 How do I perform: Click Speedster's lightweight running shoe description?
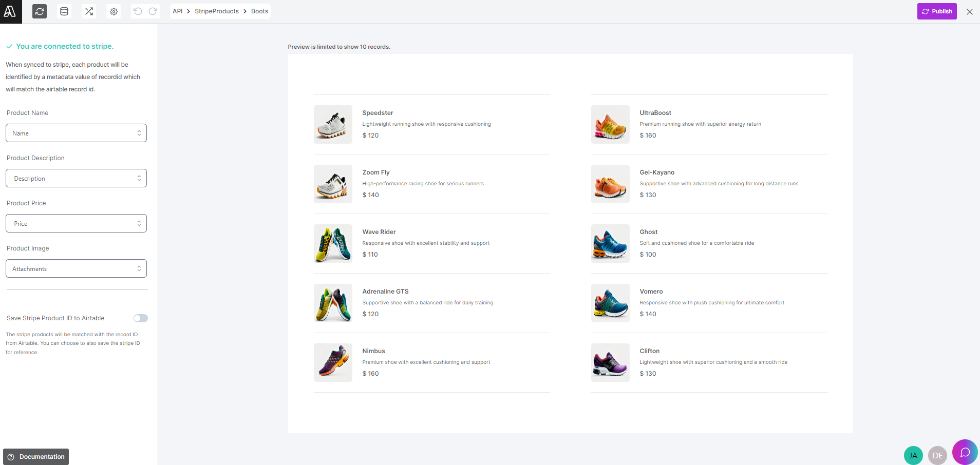point(426,124)
